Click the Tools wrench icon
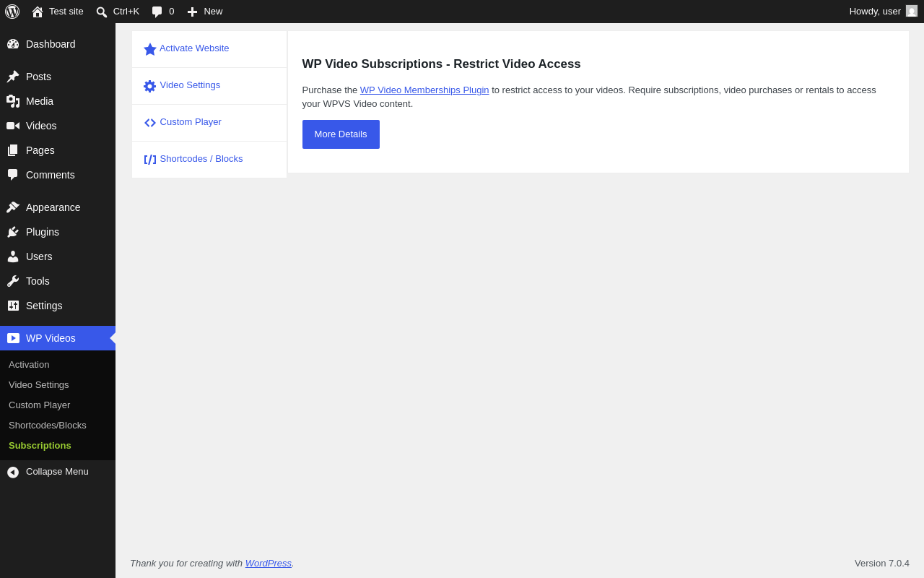Image resolution: width=924 pixels, height=578 pixels. pyautogui.click(x=13, y=281)
